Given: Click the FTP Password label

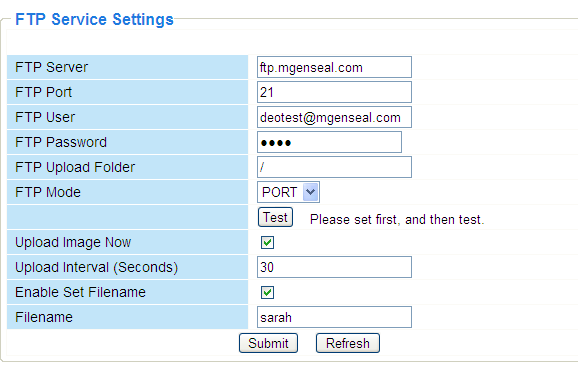Looking at the screenshot, I should 61,142.
